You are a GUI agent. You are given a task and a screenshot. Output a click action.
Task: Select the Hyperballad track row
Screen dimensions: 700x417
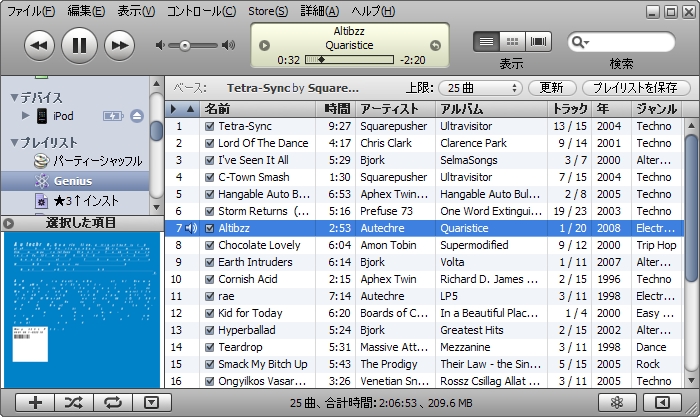(424, 330)
